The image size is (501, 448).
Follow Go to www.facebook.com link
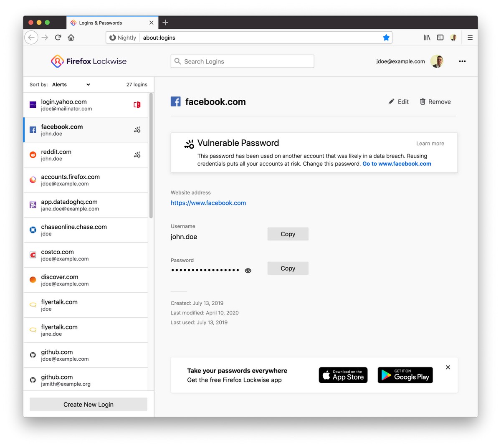[397, 164]
